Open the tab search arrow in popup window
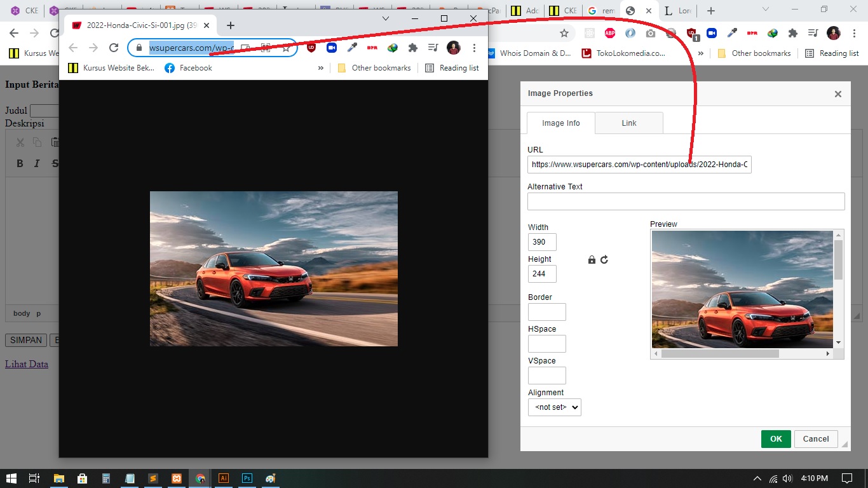 [x=385, y=18]
